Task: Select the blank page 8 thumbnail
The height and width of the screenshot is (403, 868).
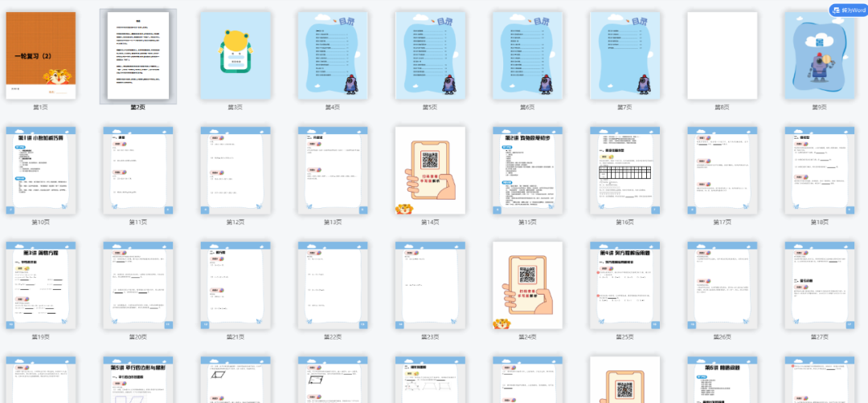Action: [x=723, y=56]
